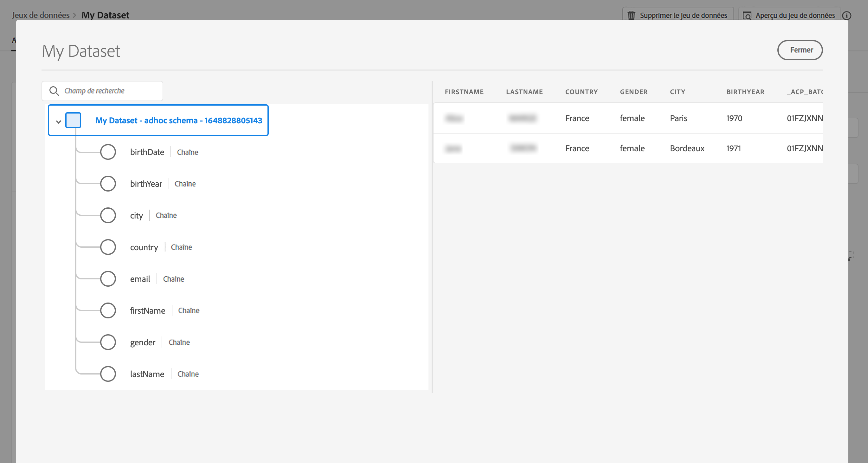Select the firstName tree item
The width and height of the screenshot is (868, 463).
[148, 310]
